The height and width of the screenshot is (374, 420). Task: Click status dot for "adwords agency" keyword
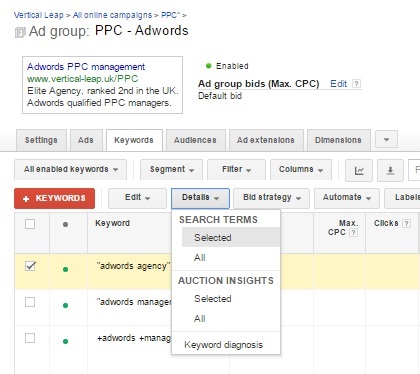point(65,269)
